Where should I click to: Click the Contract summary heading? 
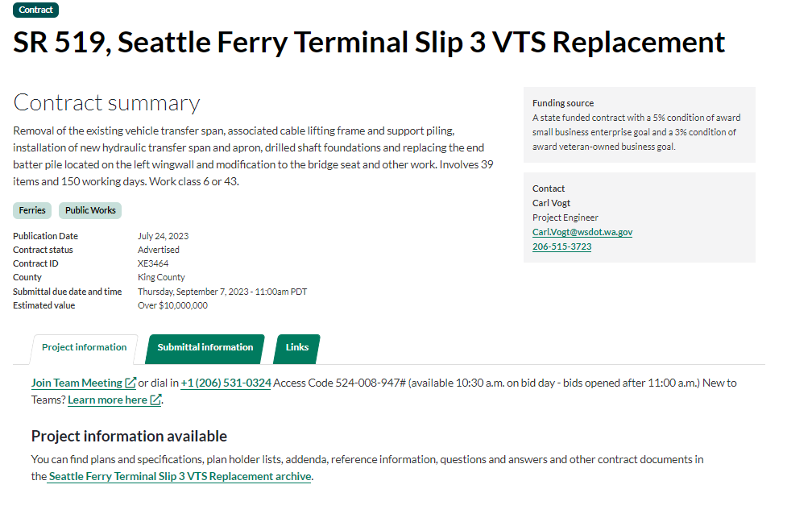pos(106,103)
